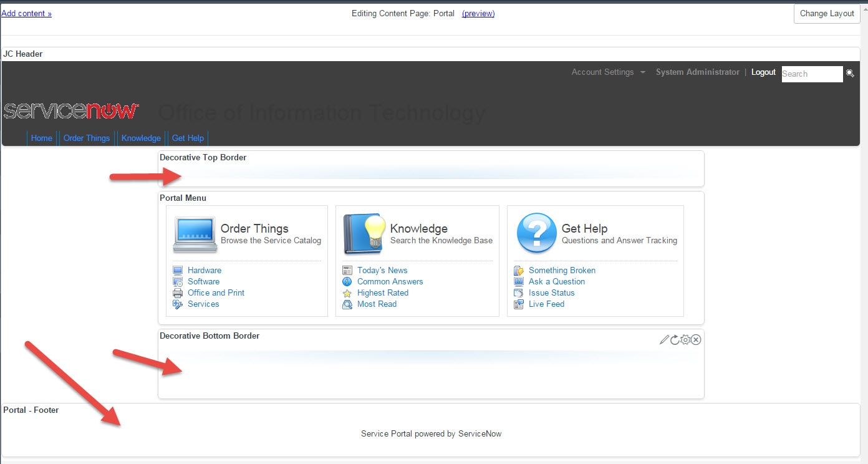Close the Decorative Bottom Border widget via X icon
This screenshot has width=868, height=464.
coord(695,339)
